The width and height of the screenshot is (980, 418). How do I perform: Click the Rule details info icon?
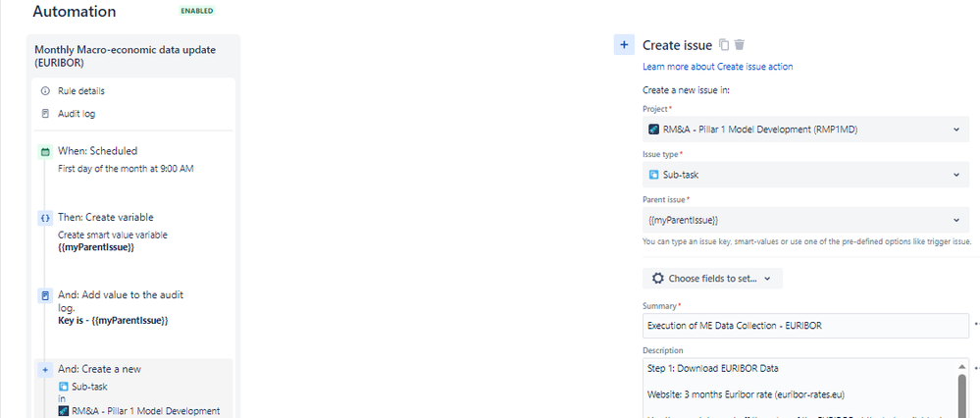point(45,90)
